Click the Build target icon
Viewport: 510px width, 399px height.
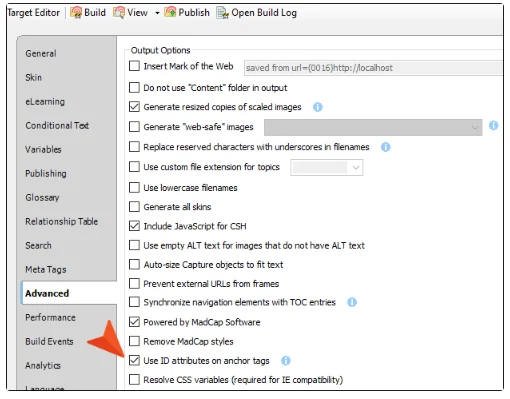pyautogui.click(x=76, y=13)
